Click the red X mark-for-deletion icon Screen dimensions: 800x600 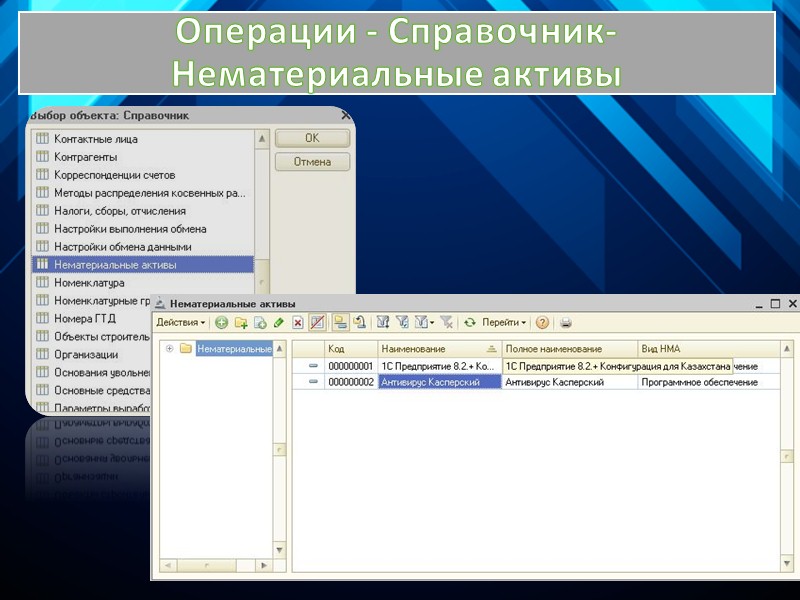click(298, 322)
